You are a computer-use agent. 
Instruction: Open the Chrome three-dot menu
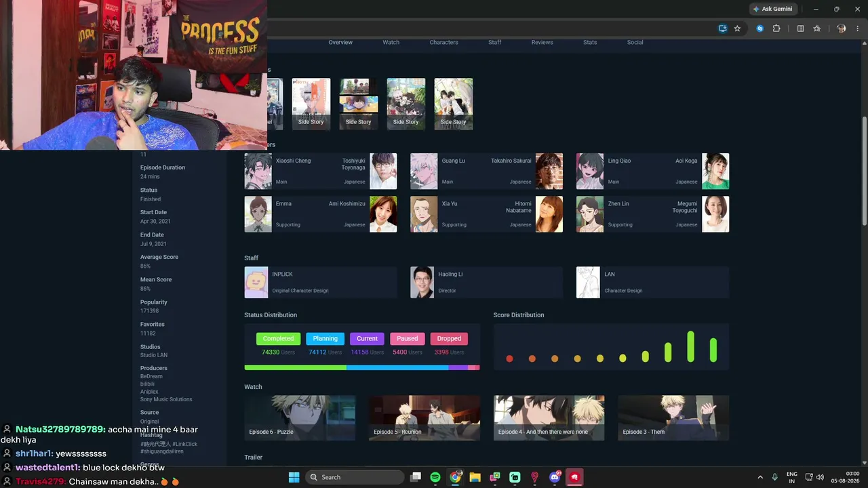857,28
